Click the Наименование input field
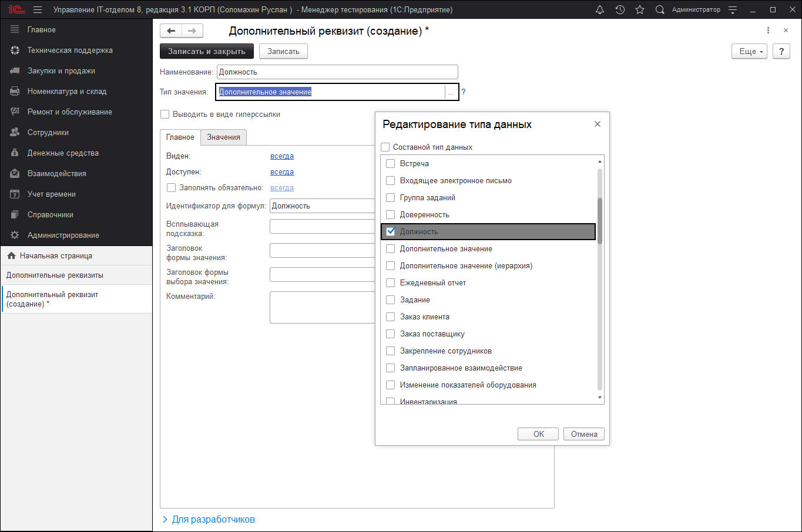Image resolution: width=802 pixels, height=532 pixels. click(x=337, y=72)
